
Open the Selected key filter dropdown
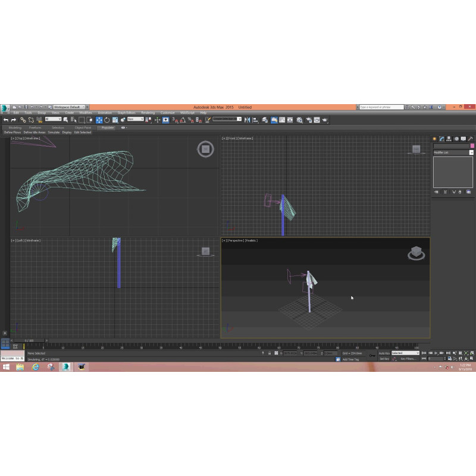pos(405,353)
